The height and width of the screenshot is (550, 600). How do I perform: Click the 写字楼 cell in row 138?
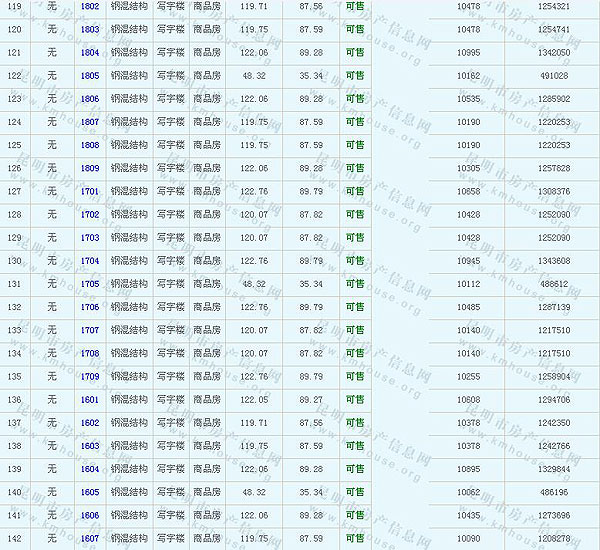170,446
